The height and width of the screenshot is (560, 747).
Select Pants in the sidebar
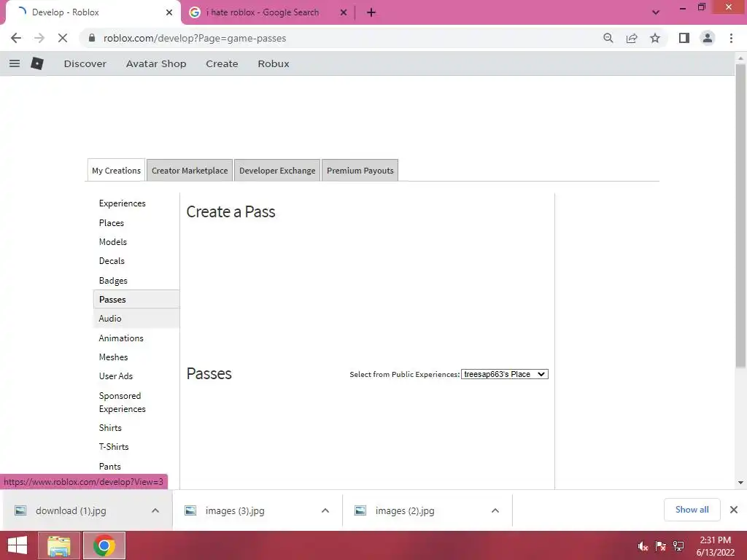(x=109, y=466)
